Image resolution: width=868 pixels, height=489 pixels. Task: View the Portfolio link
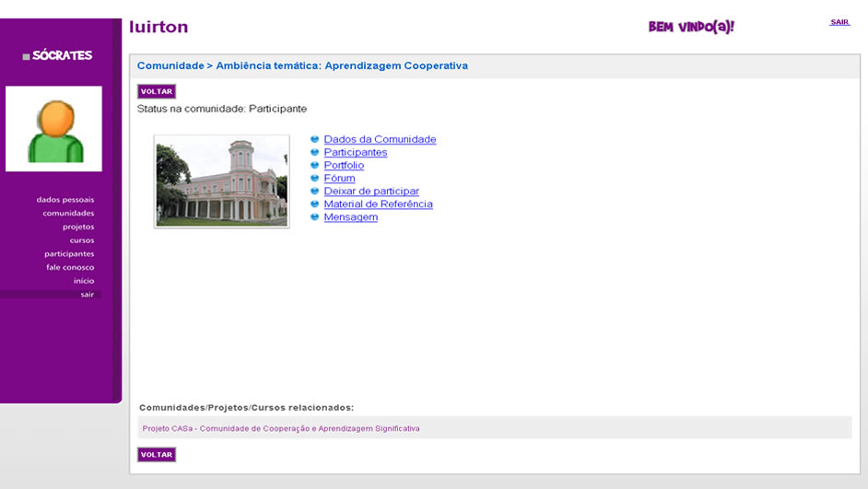(x=344, y=166)
